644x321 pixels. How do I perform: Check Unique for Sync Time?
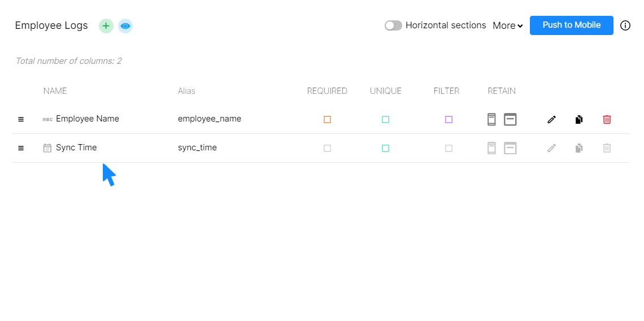pyautogui.click(x=385, y=148)
